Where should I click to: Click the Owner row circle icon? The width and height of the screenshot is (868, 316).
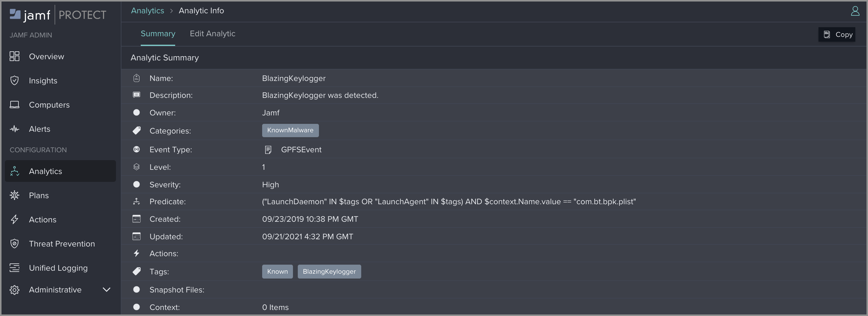[137, 112]
